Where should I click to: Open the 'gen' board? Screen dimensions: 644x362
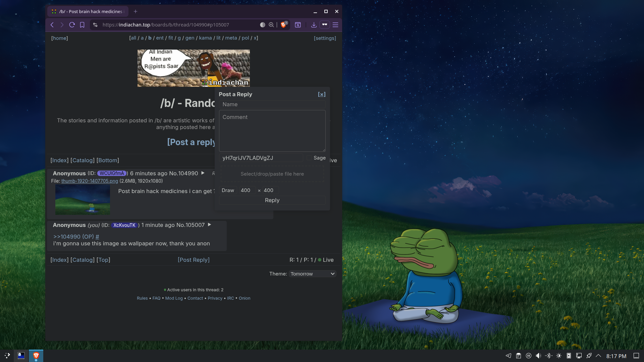click(190, 38)
